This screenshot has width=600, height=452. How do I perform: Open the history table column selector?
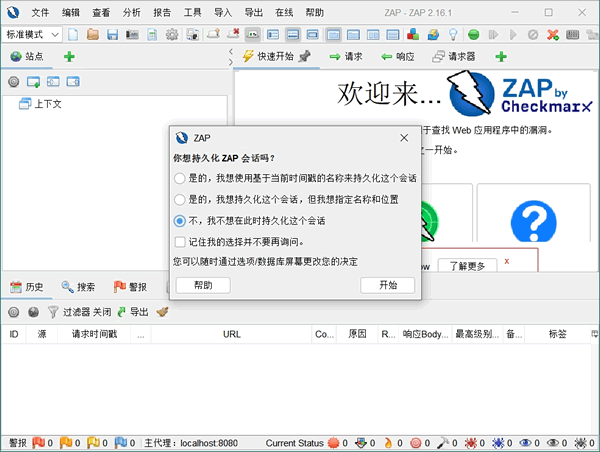(594, 334)
